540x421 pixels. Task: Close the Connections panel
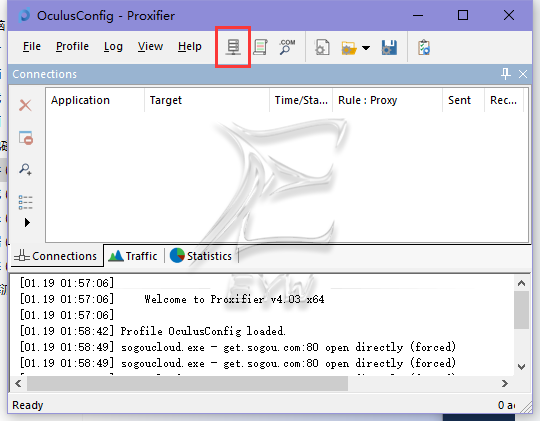tap(523, 74)
